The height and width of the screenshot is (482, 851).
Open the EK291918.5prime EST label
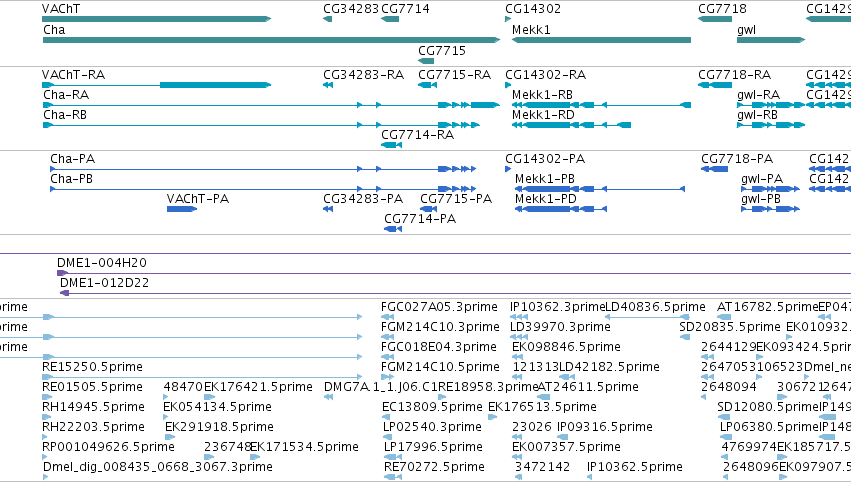coord(219,427)
